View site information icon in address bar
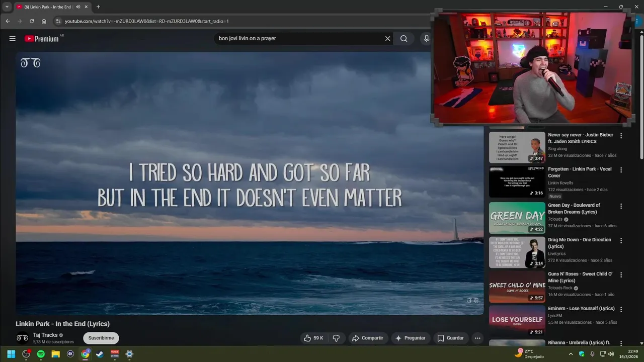 point(58,21)
